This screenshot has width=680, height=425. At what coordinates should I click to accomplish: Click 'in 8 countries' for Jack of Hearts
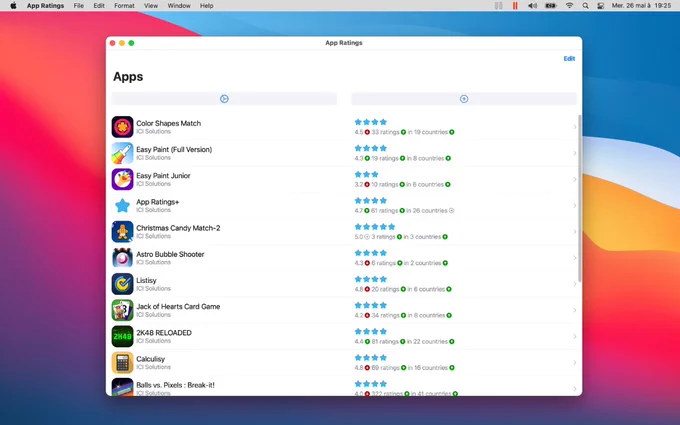click(x=426, y=315)
